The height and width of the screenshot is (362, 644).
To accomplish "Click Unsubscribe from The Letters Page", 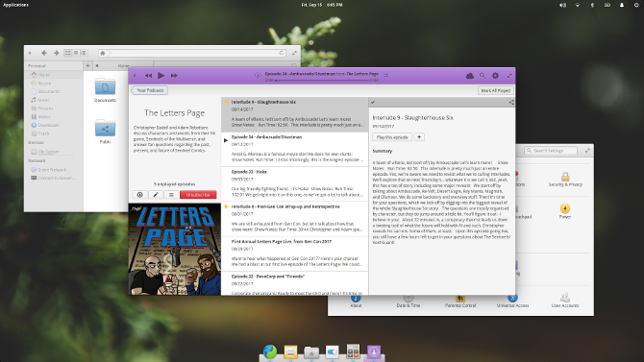I will pos(198,195).
